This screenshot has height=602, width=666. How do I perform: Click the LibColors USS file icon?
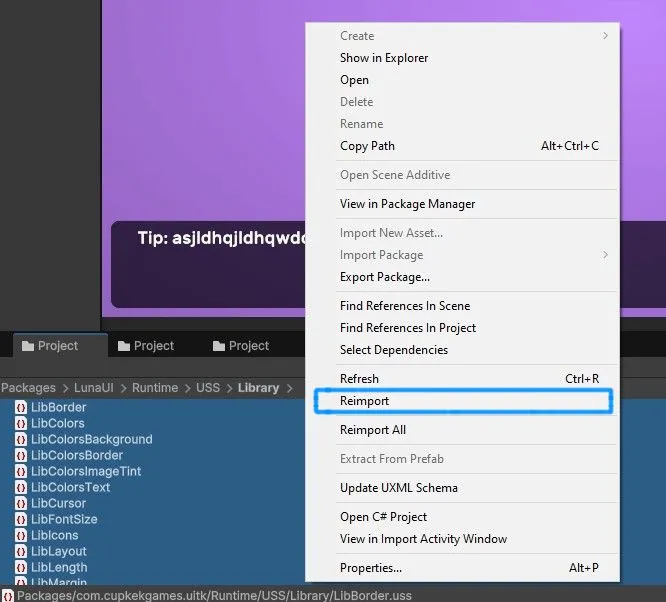(x=21, y=423)
